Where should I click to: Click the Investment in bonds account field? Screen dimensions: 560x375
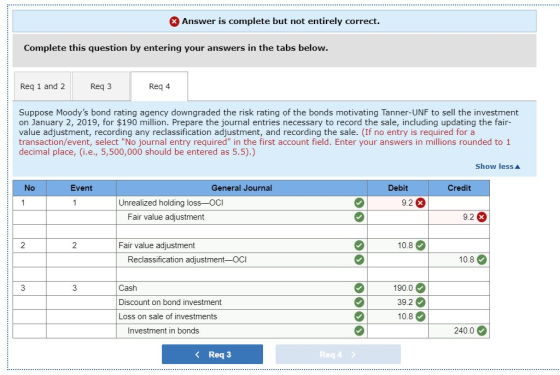coord(242,331)
